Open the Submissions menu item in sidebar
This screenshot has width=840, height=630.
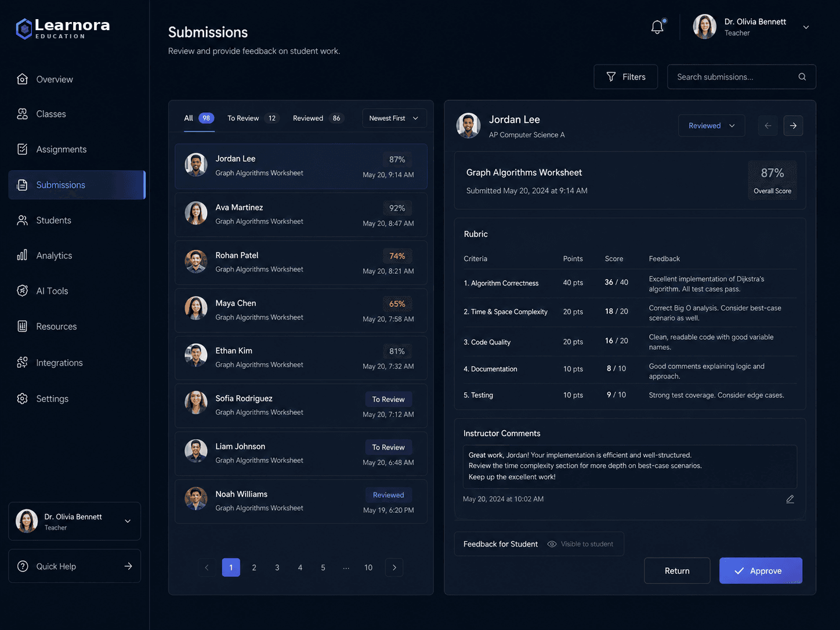tap(77, 185)
